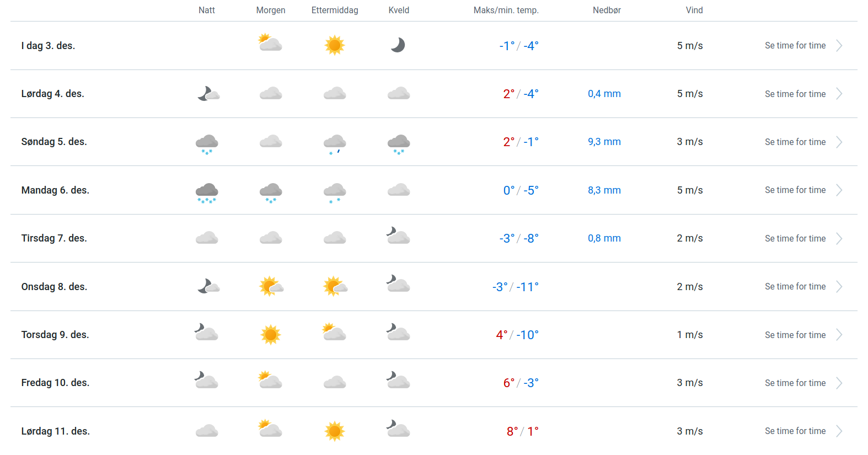Viewport: 868px width, 455px height.
Task: Open "Se time for time" for Fredag 10. des.
Action: (x=795, y=383)
